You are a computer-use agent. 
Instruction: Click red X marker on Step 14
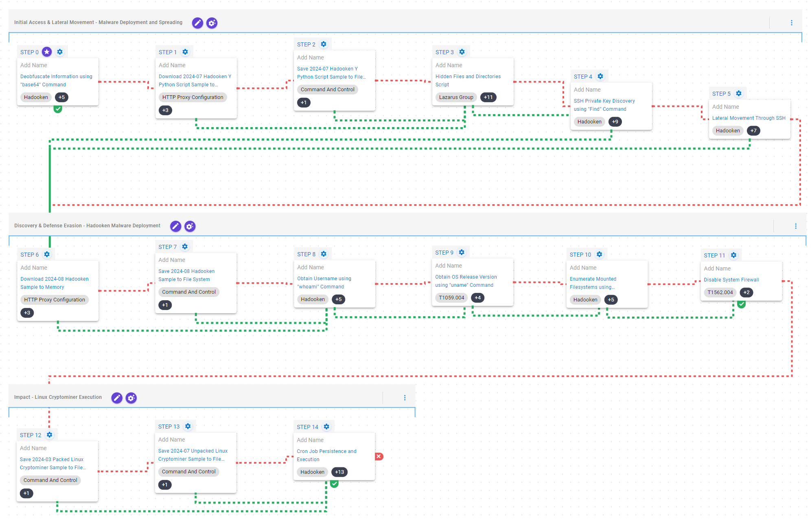[379, 456]
